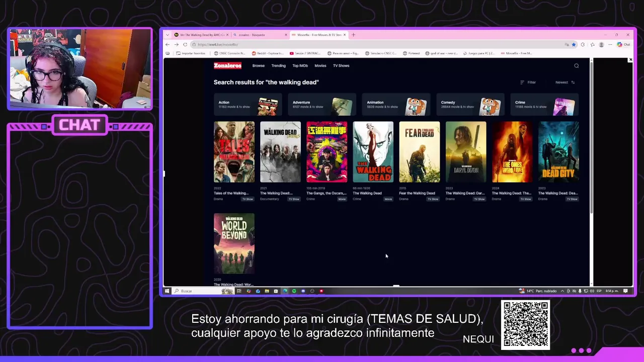Click title link Tales of the Walking...

(x=231, y=193)
